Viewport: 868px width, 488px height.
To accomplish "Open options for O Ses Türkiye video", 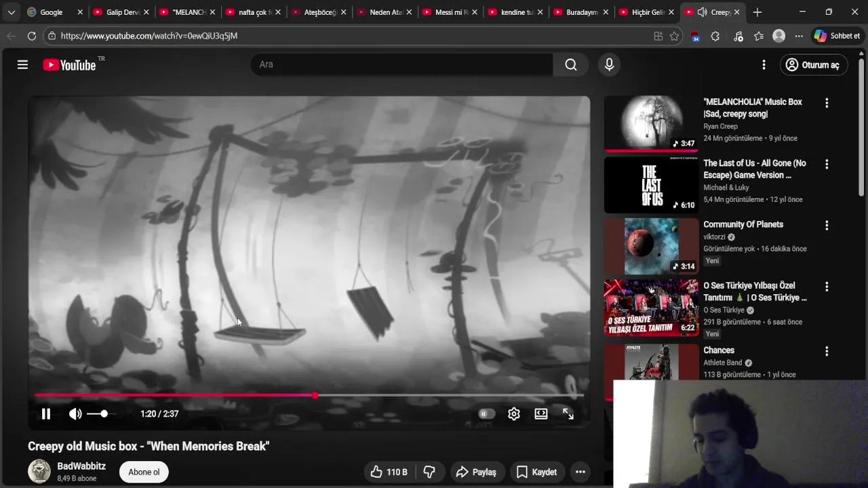I will (826, 287).
